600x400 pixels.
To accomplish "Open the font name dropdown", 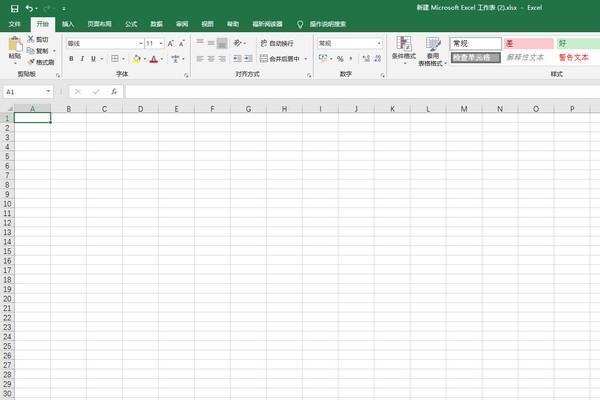I will [x=141, y=43].
